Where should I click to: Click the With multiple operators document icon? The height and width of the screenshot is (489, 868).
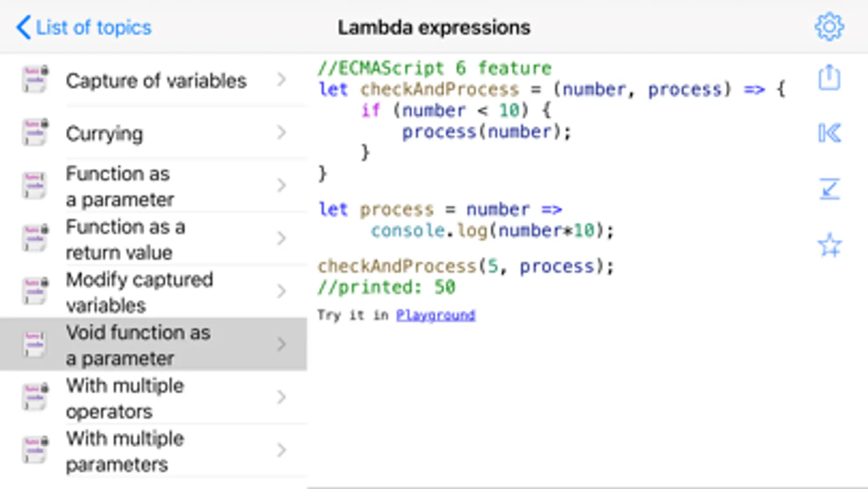pos(35,397)
